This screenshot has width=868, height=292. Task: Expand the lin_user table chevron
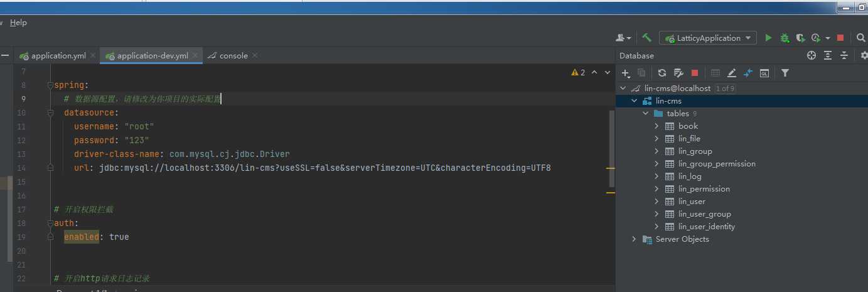point(656,202)
